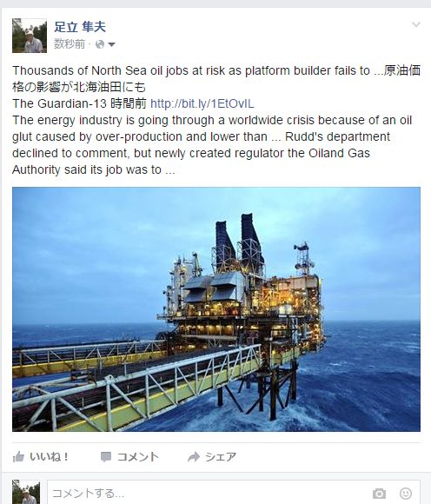
Task: Click the thumbs-up Like icon
Action: (x=18, y=456)
